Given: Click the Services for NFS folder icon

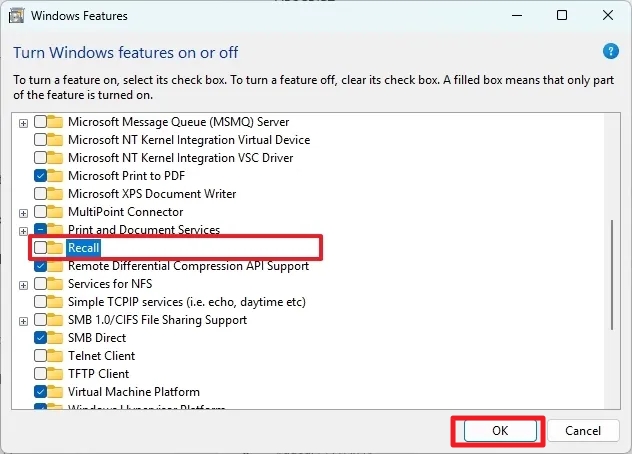Looking at the screenshot, I should [x=57, y=284].
